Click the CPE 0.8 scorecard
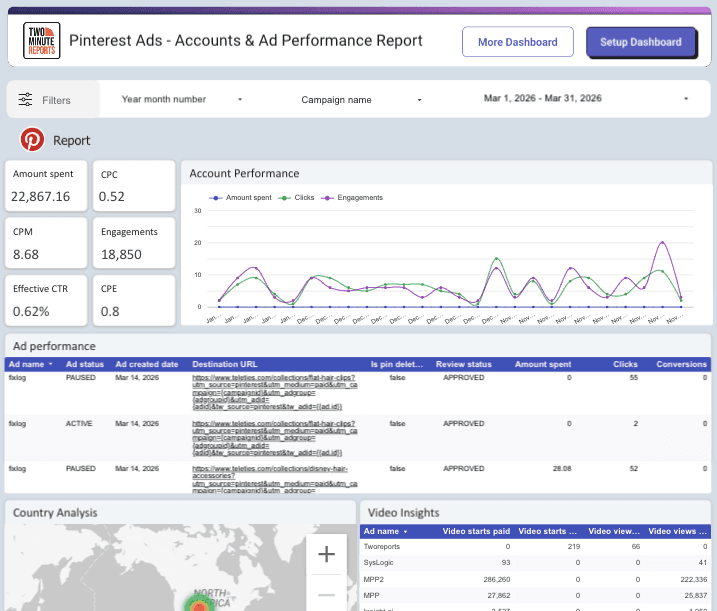The height and width of the screenshot is (611, 717). 134,300
